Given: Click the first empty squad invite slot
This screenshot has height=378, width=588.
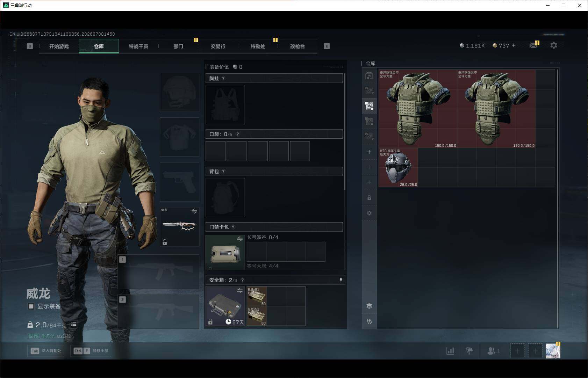Looking at the screenshot, I should (x=517, y=351).
